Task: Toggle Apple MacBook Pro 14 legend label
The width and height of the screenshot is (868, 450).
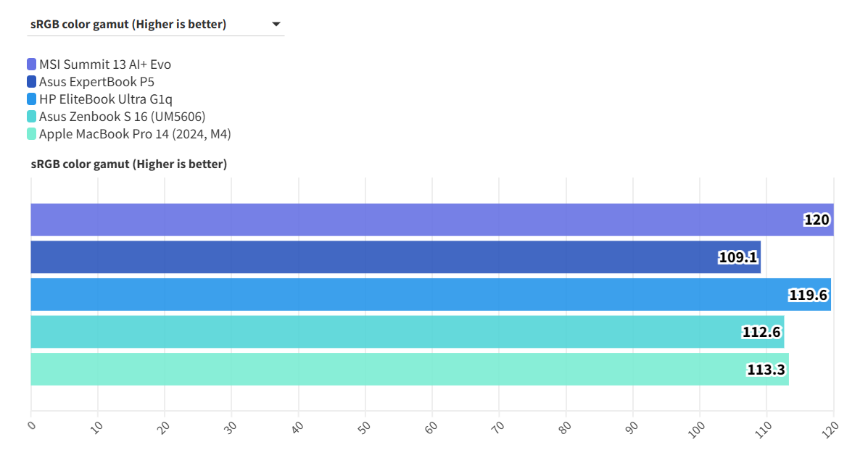Action: pos(135,134)
